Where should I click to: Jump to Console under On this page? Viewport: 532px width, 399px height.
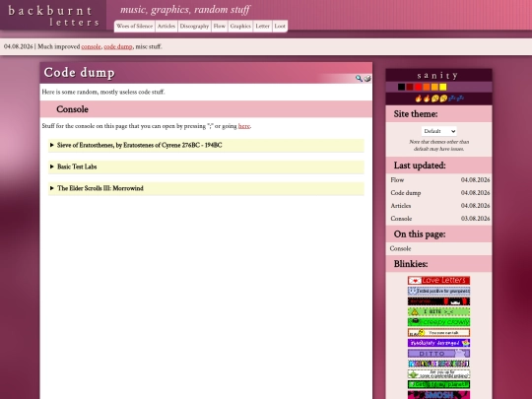click(400, 248)
